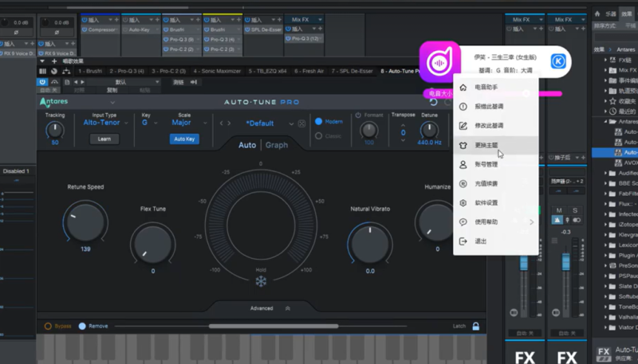The image size is (638, 364).
Task: Click the gear icon beside 软件设置
Action: [x=463, y=203]
